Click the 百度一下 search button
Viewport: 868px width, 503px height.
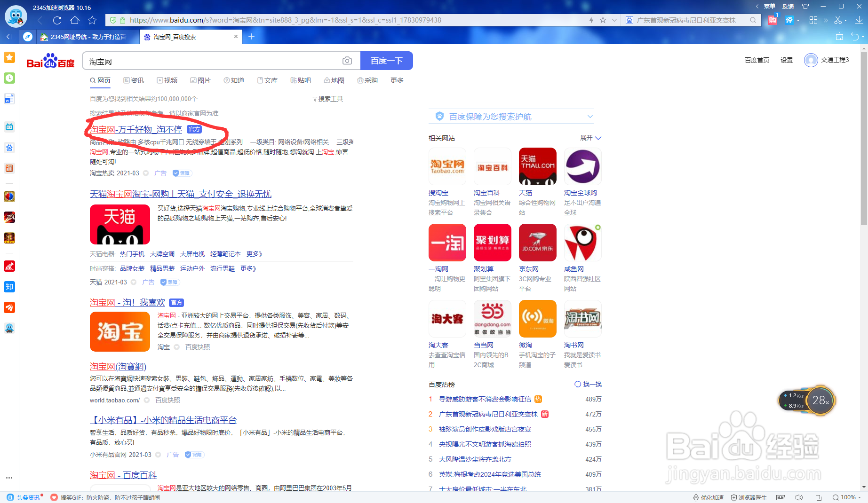(387, 61)
